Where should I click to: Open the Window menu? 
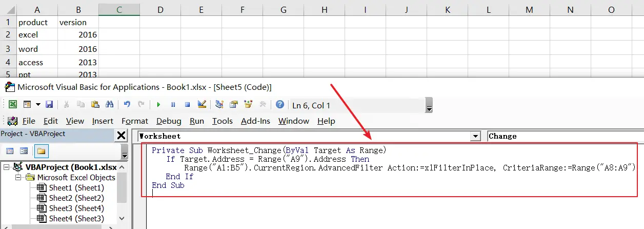(294, 121)
